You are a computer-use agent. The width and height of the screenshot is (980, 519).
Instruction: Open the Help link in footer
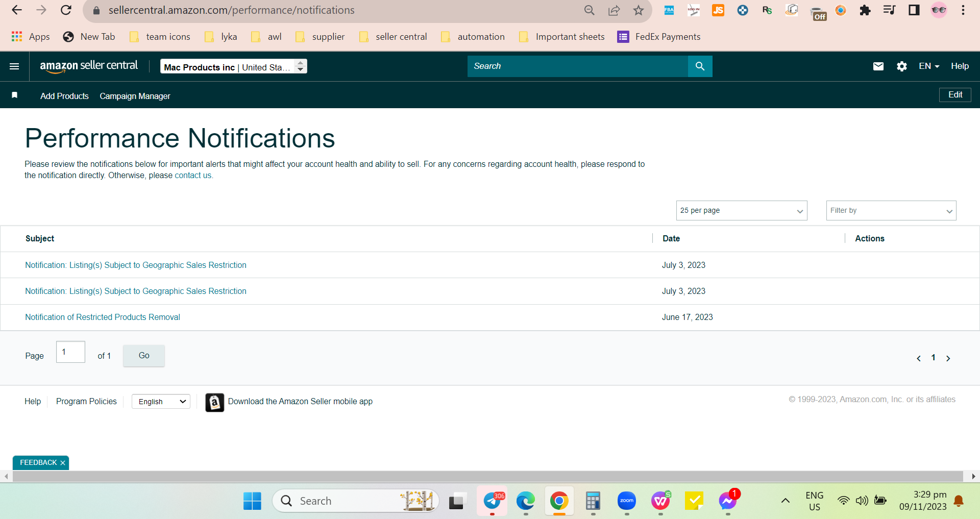tap(33, 402)
